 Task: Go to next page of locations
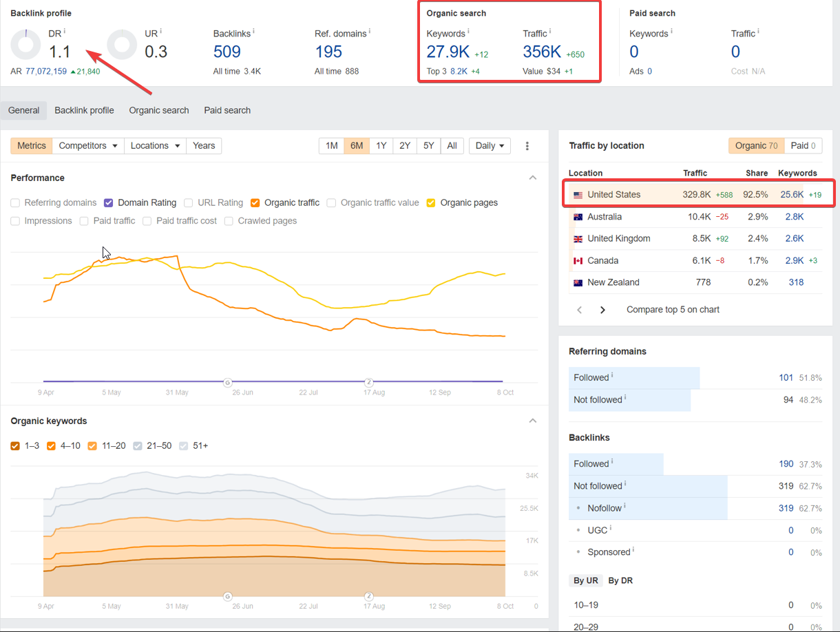pos(602,310)
